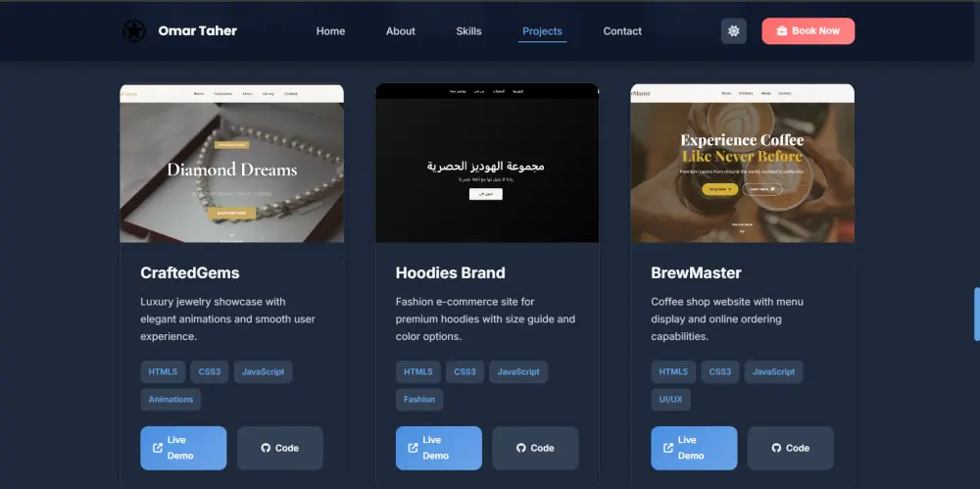Click the JavaScript tag on BrewMaster
The width and height of the screenshot is (980, 489).
(x=774, y=372)
